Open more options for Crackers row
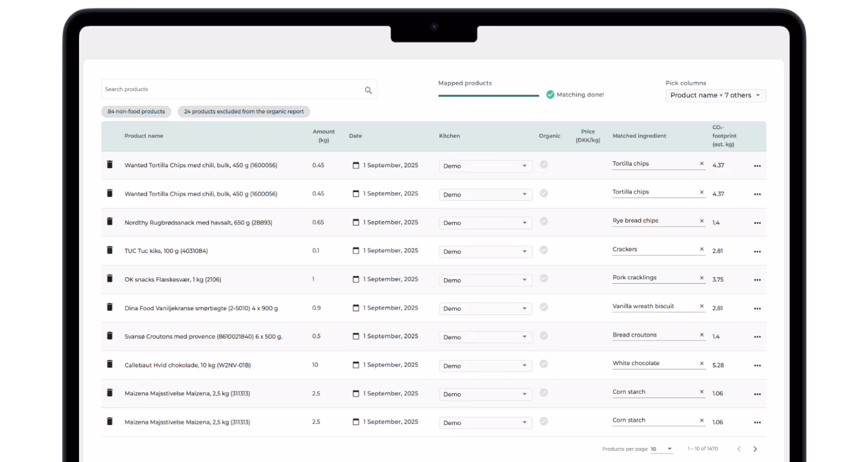Image resolution: width=868 pixels, height=462 pixels. click(x=757, y=252)
